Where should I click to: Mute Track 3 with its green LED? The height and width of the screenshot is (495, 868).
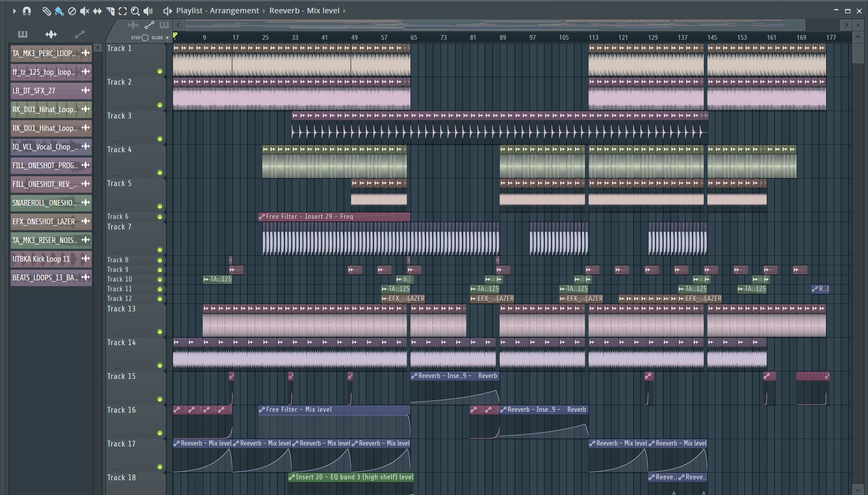160,139
